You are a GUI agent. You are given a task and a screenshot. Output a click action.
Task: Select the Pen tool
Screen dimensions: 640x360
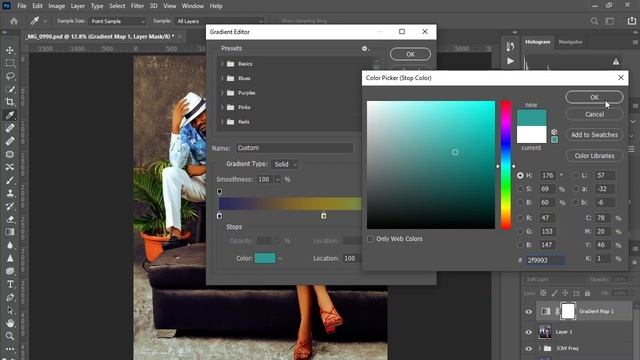pos(10,298)
